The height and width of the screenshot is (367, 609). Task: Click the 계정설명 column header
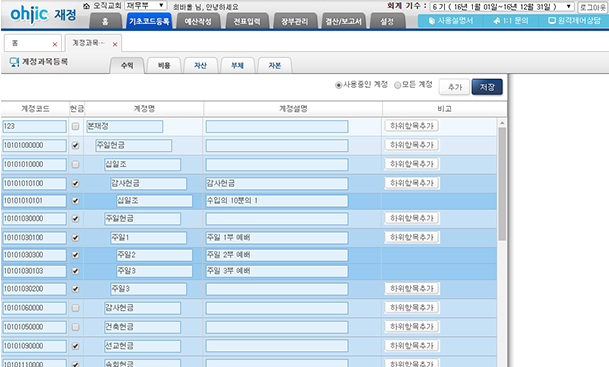[293, 109]
